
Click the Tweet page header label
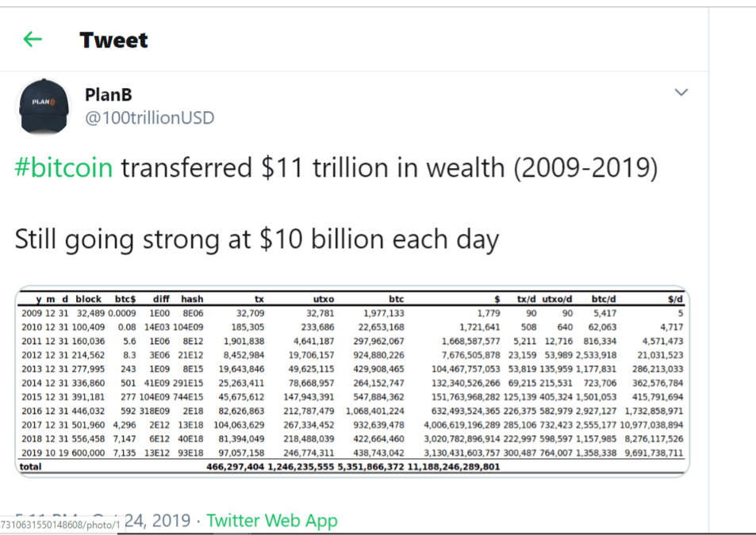coord(113,40)
